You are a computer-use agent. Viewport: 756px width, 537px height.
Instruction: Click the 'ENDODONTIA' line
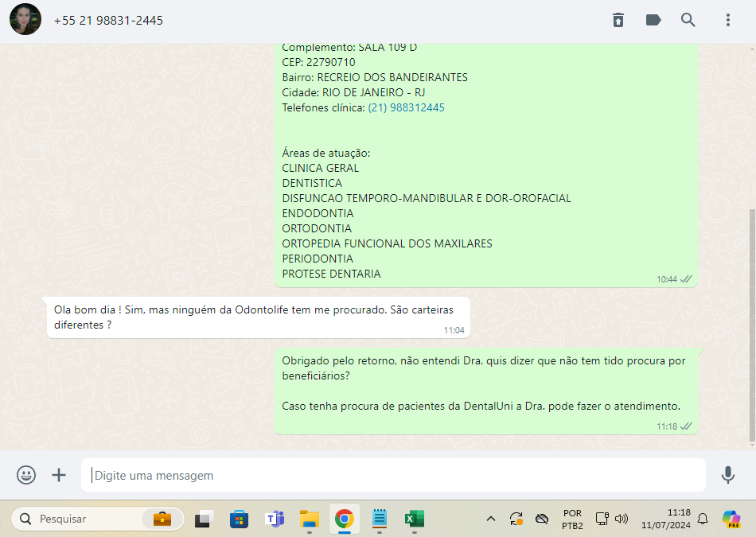click(318, 213)
